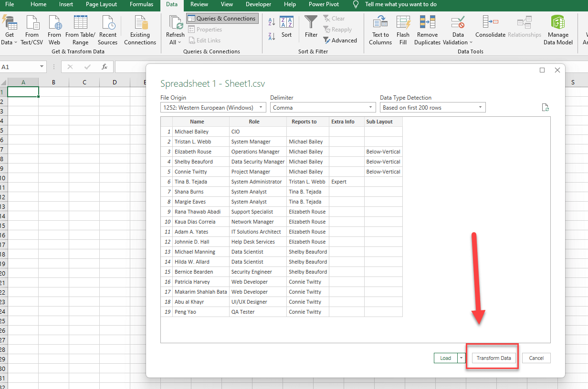Viewport: 588px width, 389px height.
Task: Open the Data Type Detection dropdown
Action: (432, 107)
